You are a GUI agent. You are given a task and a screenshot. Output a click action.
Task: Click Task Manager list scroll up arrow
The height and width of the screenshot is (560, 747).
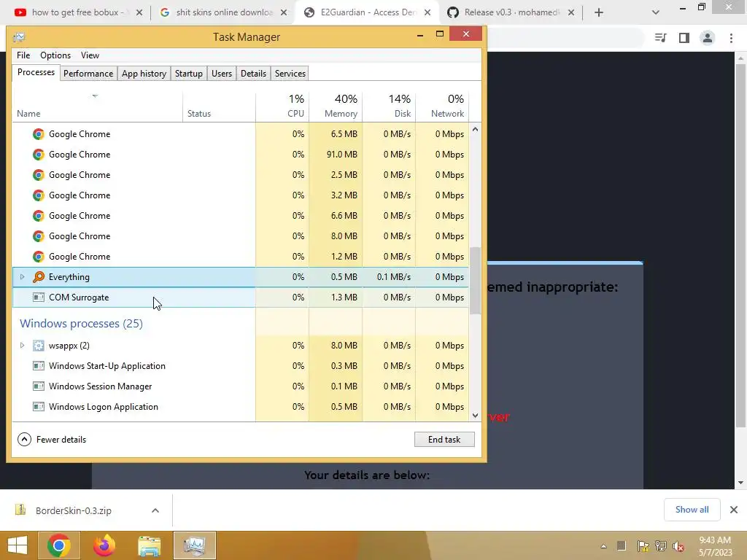click(x=475, y=129)
